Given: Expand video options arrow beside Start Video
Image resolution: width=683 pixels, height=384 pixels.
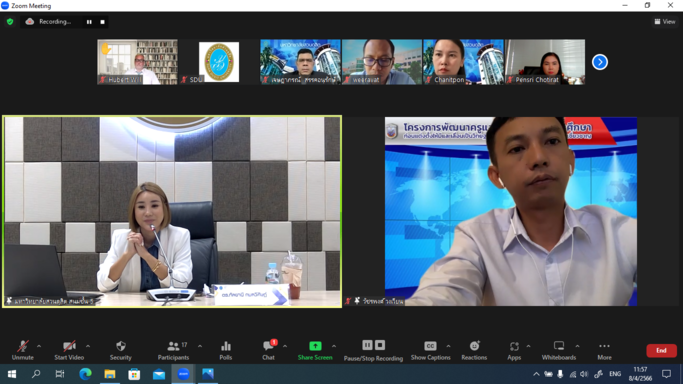Looking at the screenshot, I should click(x=88, y=346).
